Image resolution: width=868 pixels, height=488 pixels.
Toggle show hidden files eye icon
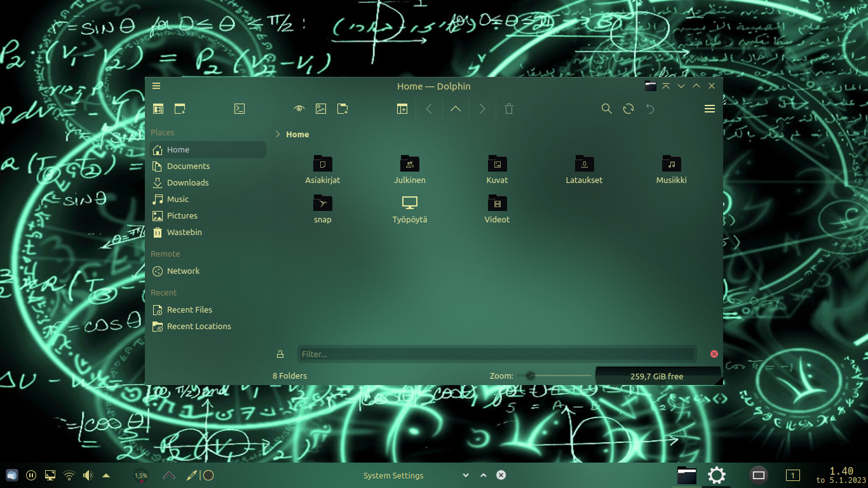[x=299, y=109]
